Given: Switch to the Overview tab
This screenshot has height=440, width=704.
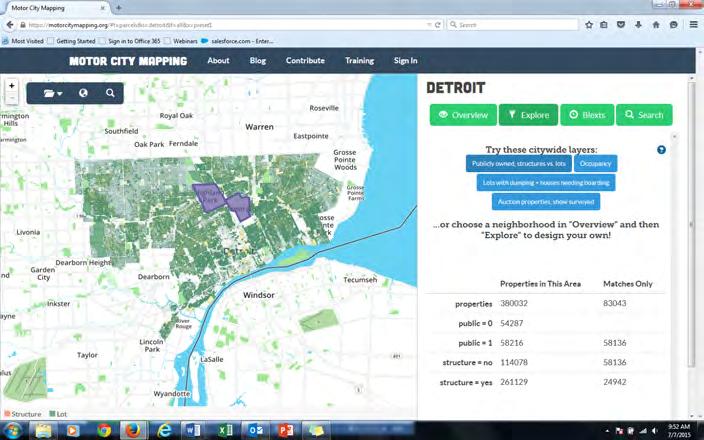Looking at the screenshot, I should point(463,115).
